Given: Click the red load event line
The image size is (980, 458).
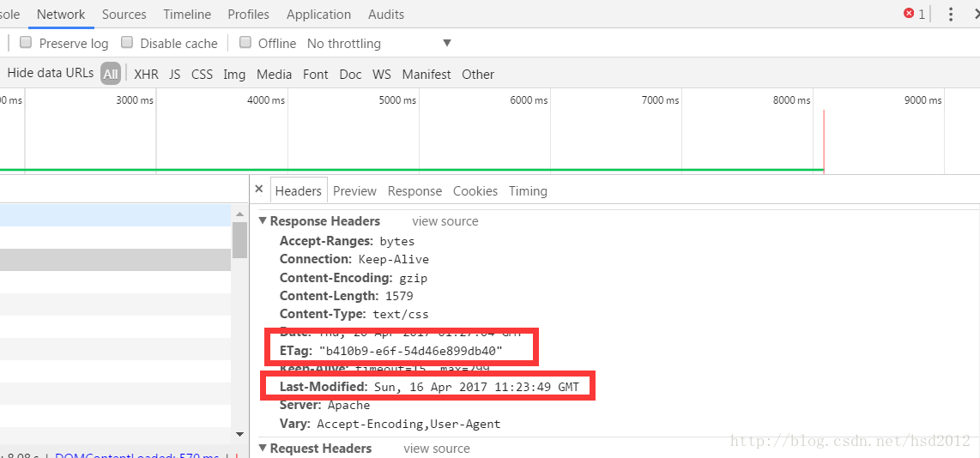Looking at the screenshot, I should pos(824,142).
